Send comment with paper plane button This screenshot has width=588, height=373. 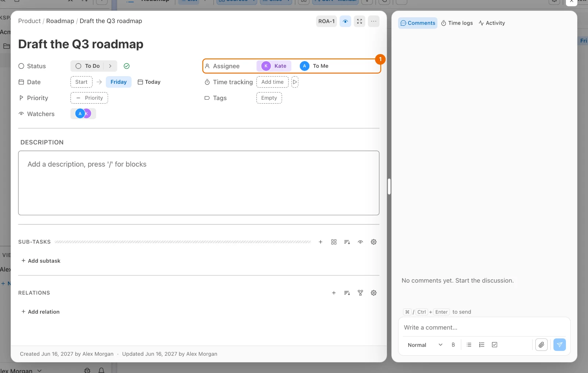(x=560, y=345)
